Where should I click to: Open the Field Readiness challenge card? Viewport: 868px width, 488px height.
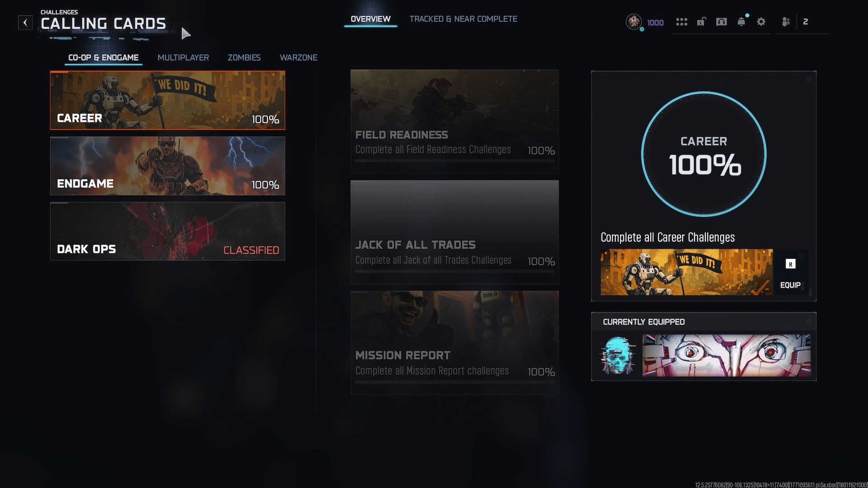point(454,121)
